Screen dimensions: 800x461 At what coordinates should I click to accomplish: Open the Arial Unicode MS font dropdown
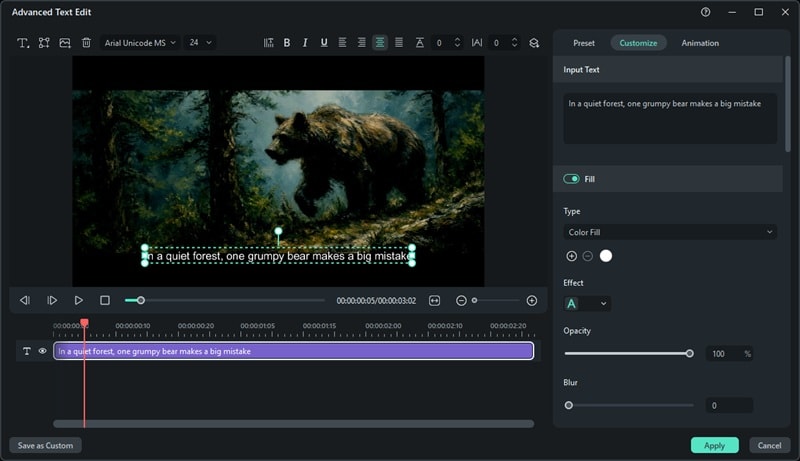140,43
